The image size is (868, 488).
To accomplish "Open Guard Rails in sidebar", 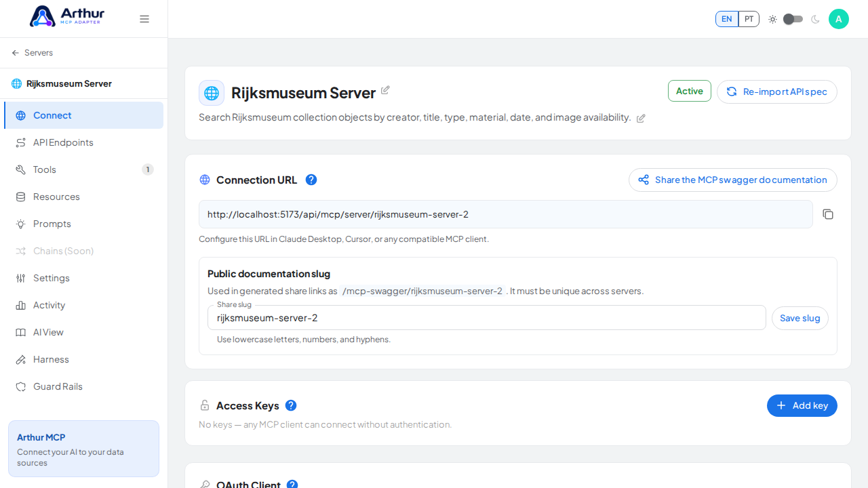I will click(83, 386).
